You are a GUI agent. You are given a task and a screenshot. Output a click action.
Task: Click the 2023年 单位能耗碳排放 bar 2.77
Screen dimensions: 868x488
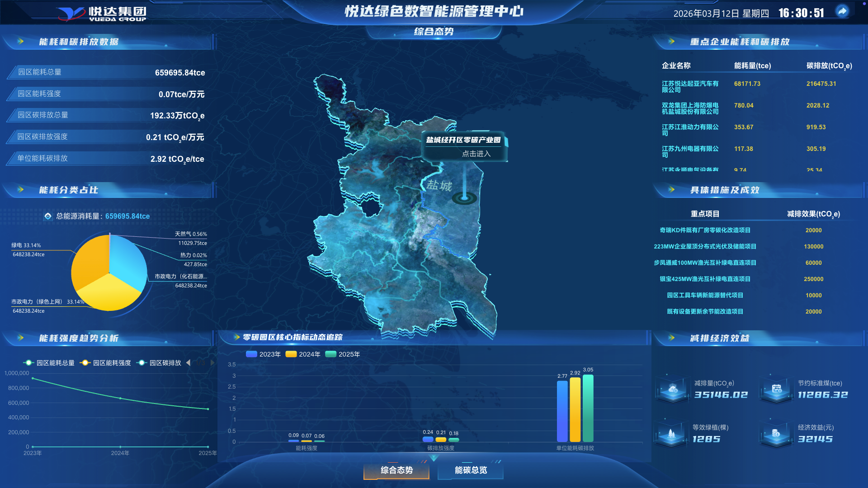(x=562, y=411)
